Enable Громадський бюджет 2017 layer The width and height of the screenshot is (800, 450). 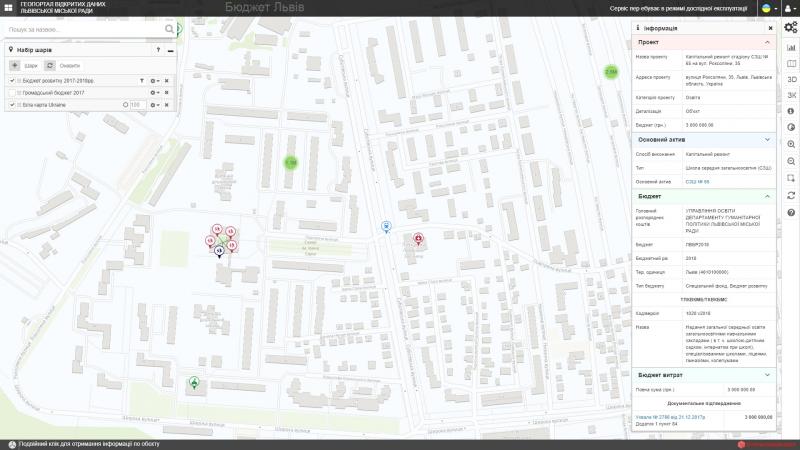[12, 93]
